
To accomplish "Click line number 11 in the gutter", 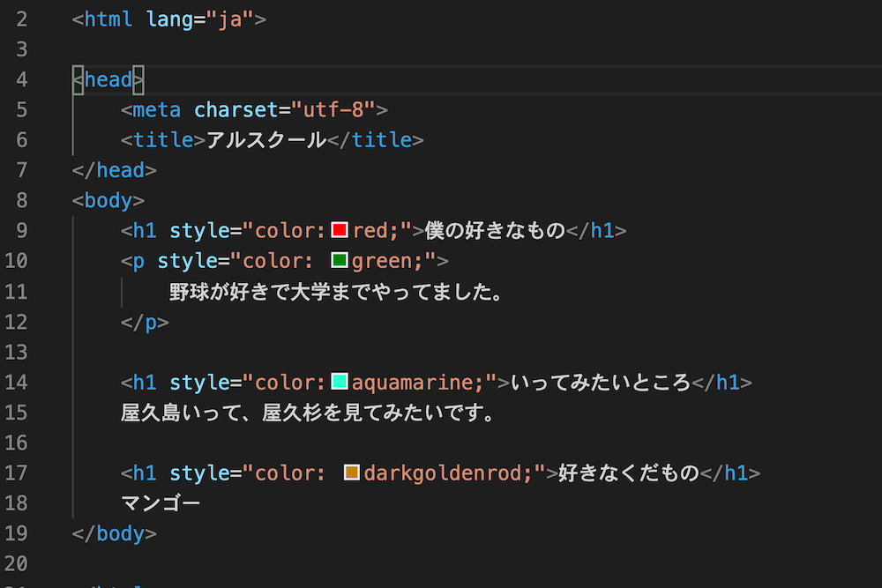I will click(x=16, y=292).
